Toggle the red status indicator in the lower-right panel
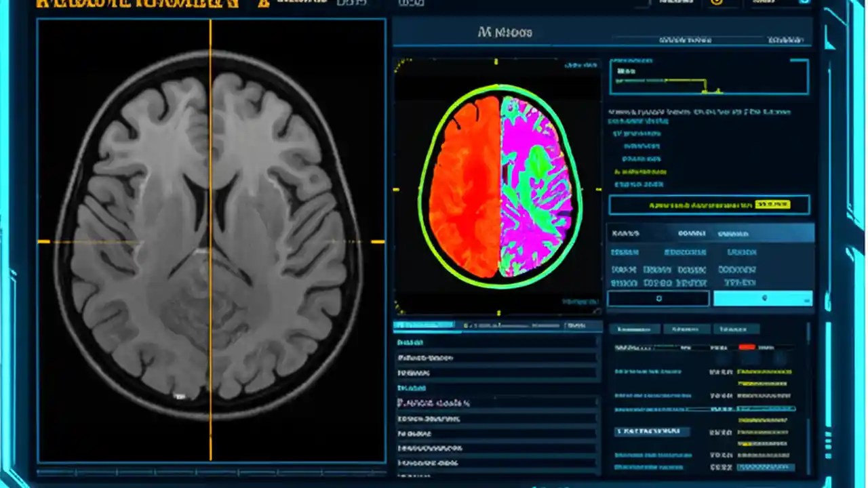Viewport: 868px width, 488px height. coord(747,347)
